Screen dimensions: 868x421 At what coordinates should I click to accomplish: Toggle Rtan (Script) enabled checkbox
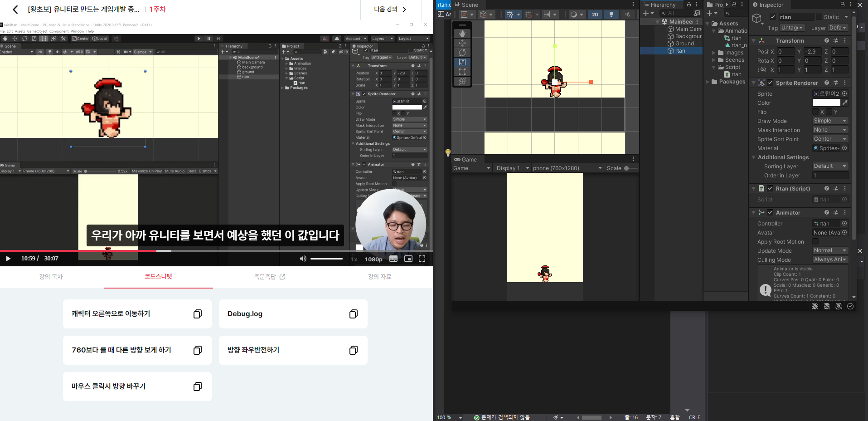tap(770, 189)
